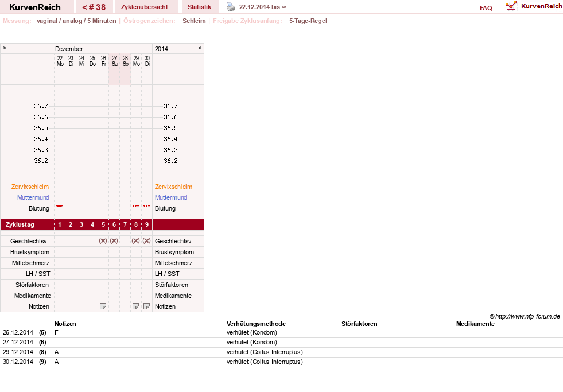
Task: Click cycle day 1 in Zyklustag row
Action: click(x=60, y=225)
